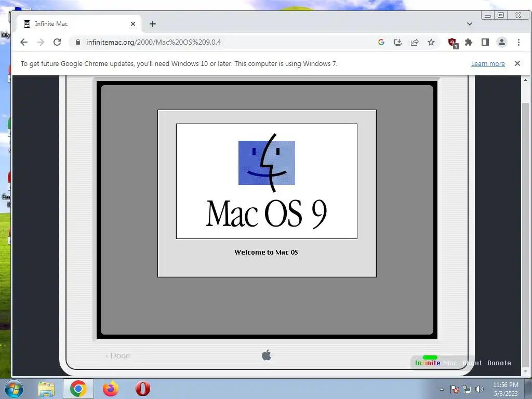The height and width of the screenshot is (399, 532).
Task: Open the Extensions puzzle icon
Action: [x=469, y=42]
